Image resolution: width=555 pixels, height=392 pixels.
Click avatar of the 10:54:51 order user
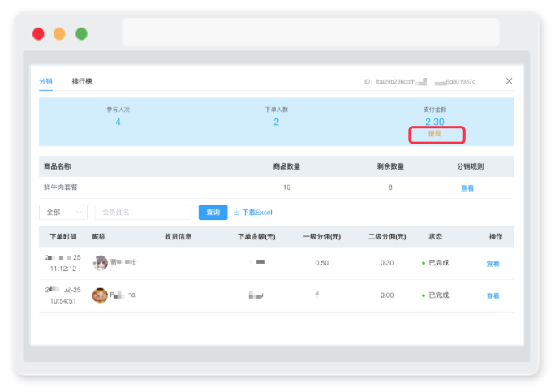pyautogui.click(x=100, y=295)
